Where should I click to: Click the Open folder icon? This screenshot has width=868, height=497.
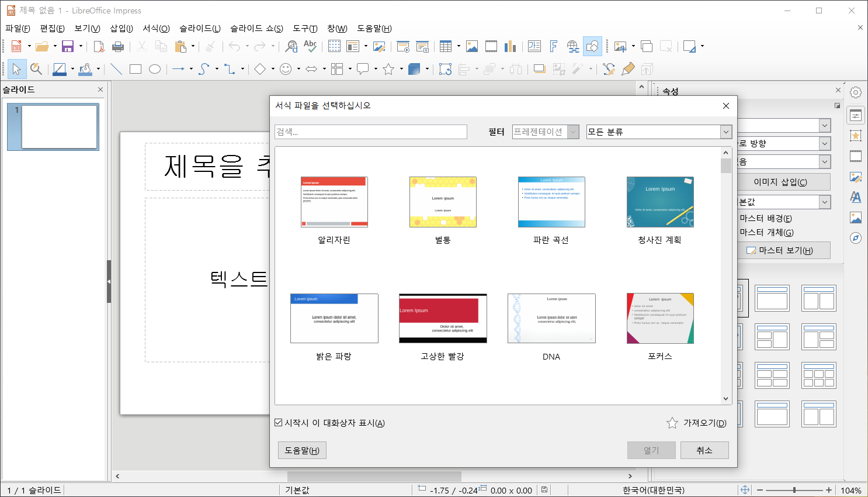[x=42, y=46]
